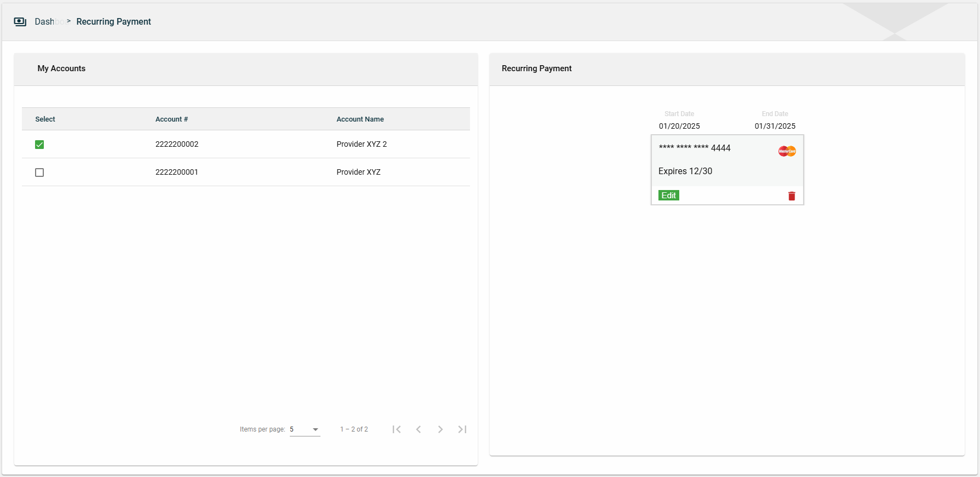Go to the previous page of accounts
Screen dimensions: 980x477
(x=419, y=429)
